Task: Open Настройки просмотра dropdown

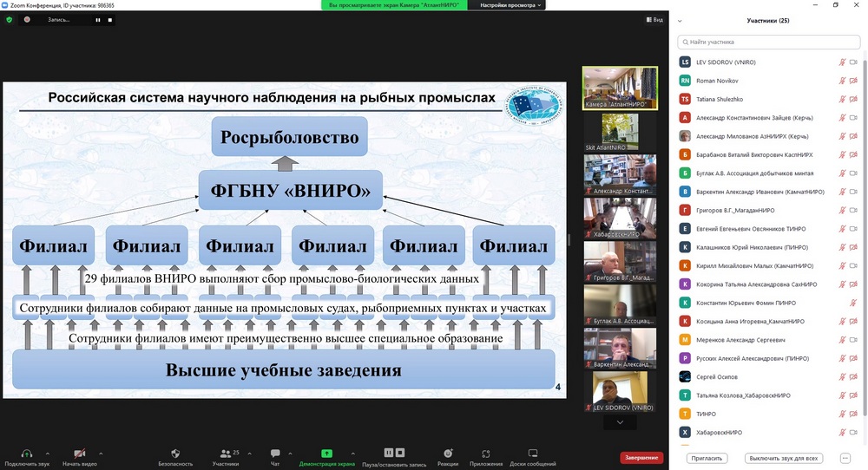Action: [x=510, y=5]
